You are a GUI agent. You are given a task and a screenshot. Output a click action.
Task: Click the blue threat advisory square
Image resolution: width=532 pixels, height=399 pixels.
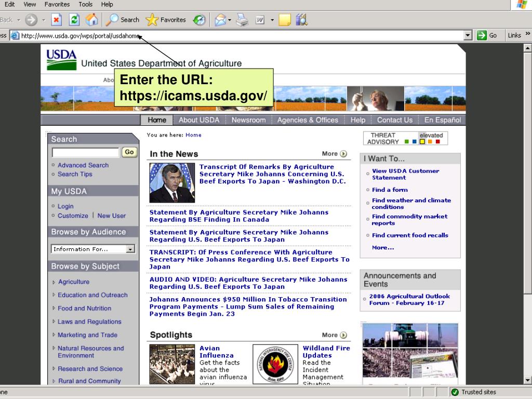pos(414,141)
